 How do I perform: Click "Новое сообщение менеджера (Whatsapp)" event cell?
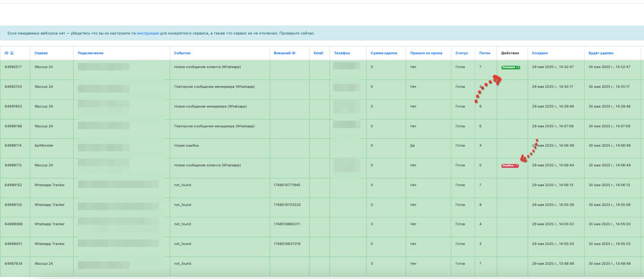point(210,106)
